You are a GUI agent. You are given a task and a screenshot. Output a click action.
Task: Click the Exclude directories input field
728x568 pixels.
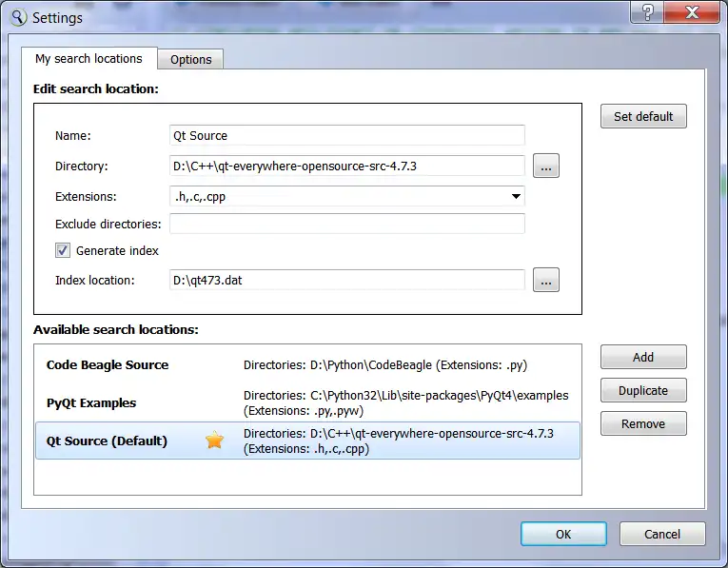click(x=347, y=224)
